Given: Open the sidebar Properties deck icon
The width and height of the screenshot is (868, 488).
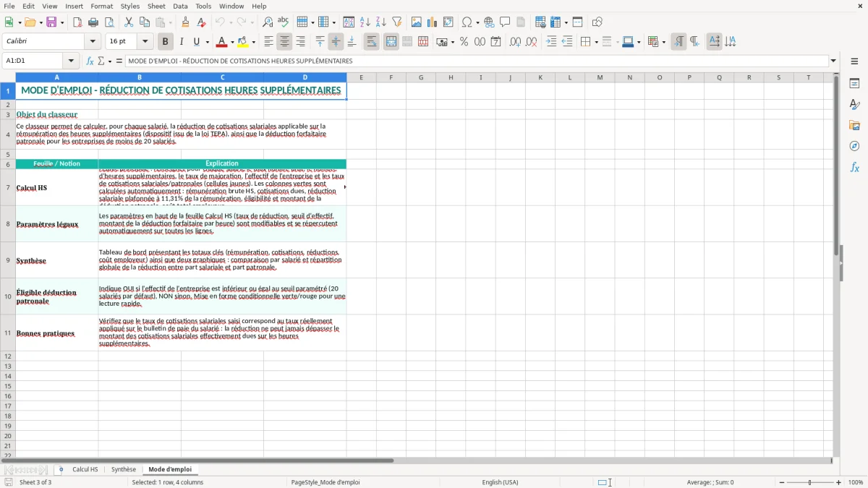Looking at the screenshot, I should coord(854,84).
